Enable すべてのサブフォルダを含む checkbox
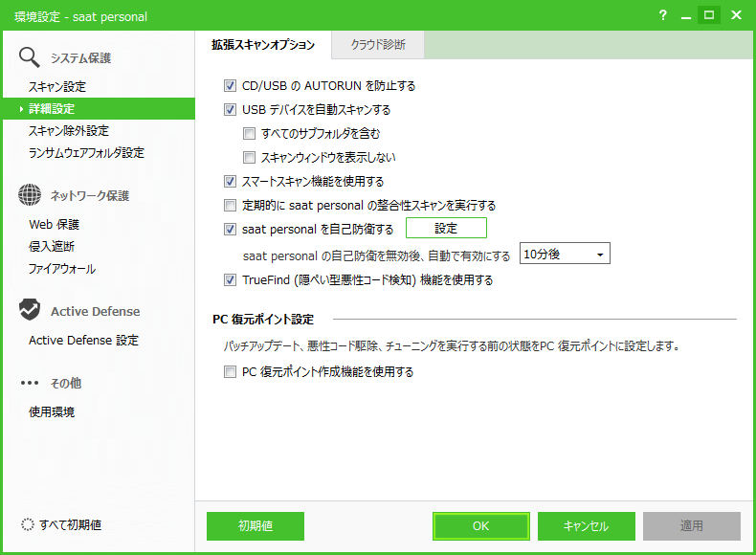 coord(249,134)
